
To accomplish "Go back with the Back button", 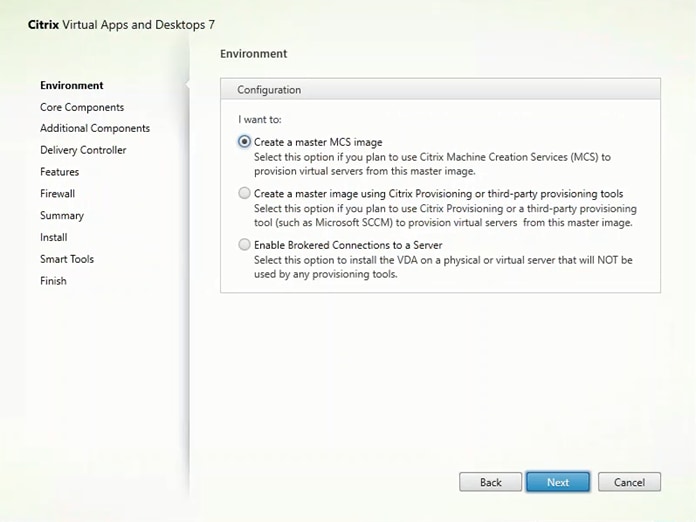I will click(x=490, y=482).
